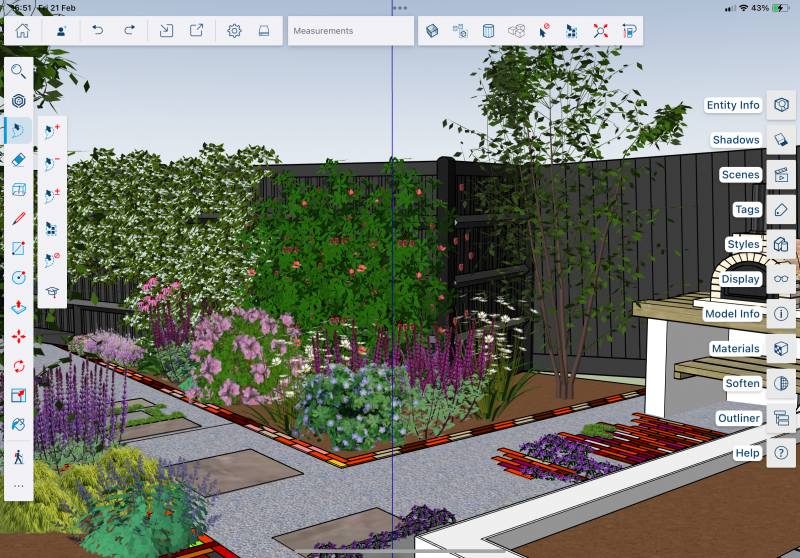Open the Search magnifier tool
The width and height of the screenshot is (800, 558).
(x=18, y=71)
